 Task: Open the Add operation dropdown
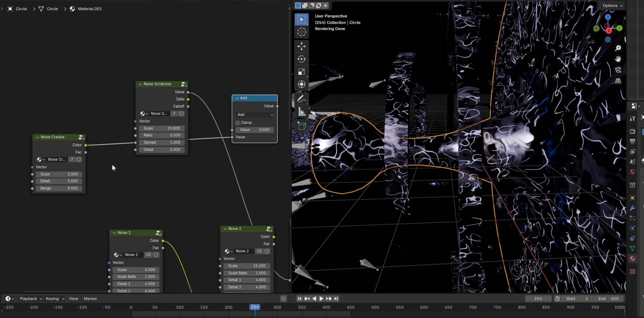pyautogui.click(x=255, y=115)
